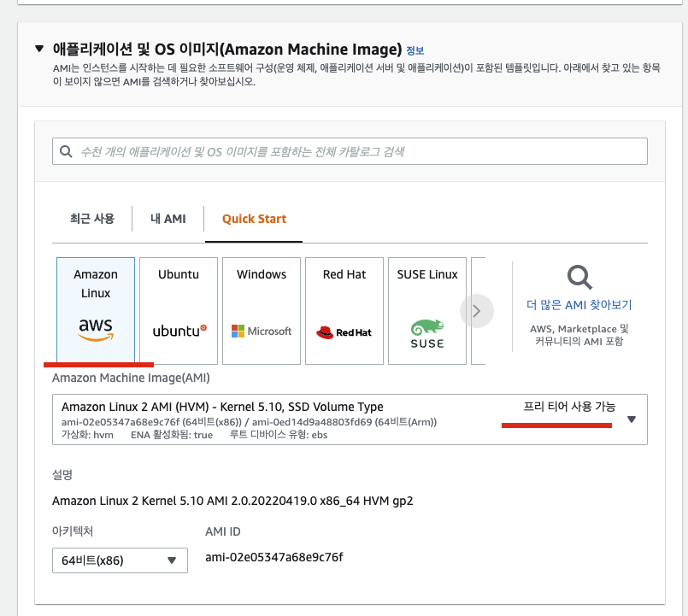
Task: Click the 프리 티어 사용 가능 label
Action: pos(569,407)
